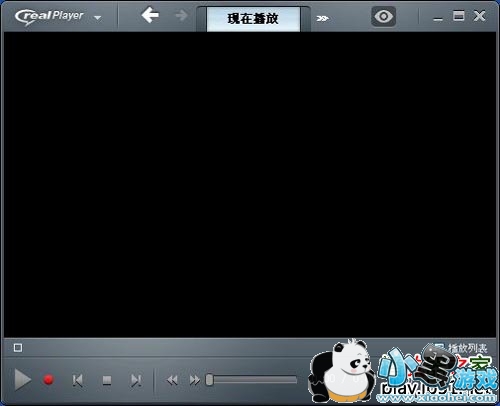Image resolution: width=500 pixels, height=406 pixels.
Task: Skip to the next clip
Action: click(136, 380)
